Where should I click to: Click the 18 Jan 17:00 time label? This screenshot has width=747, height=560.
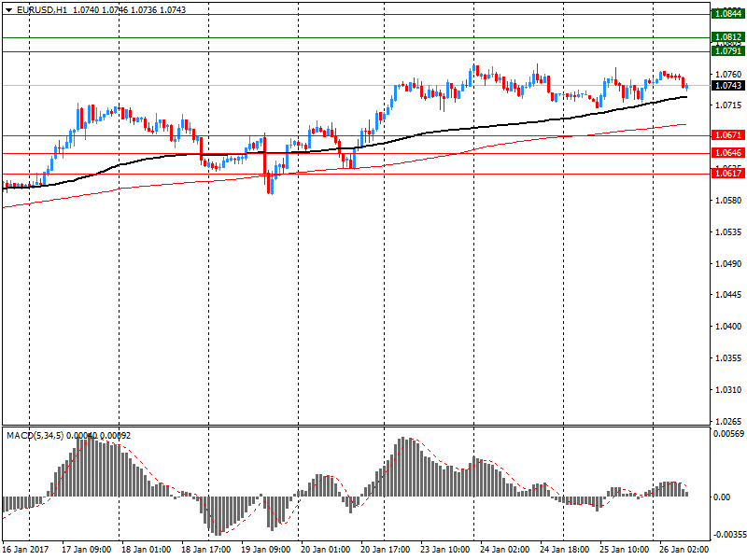[x=205, y=550]
